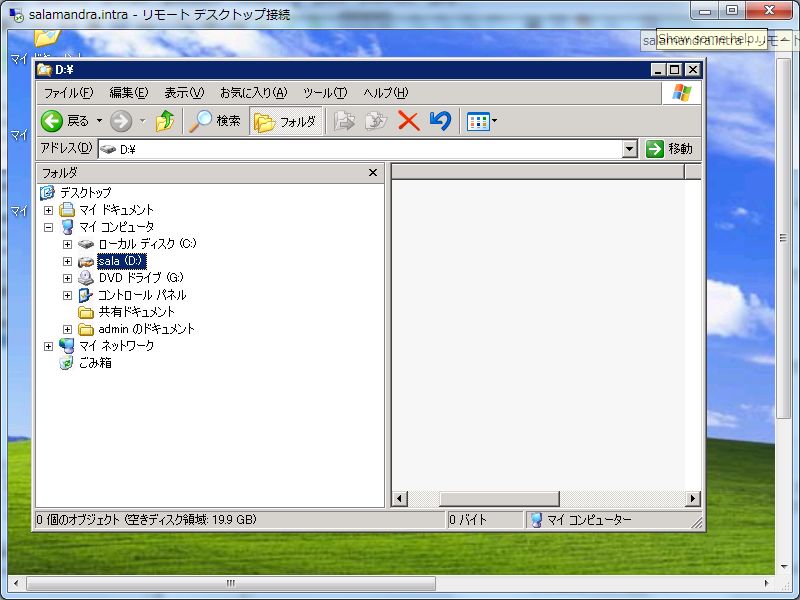Open the back history dropdown arrow
This screenshot has height=600, width=800.
[99, 121]
